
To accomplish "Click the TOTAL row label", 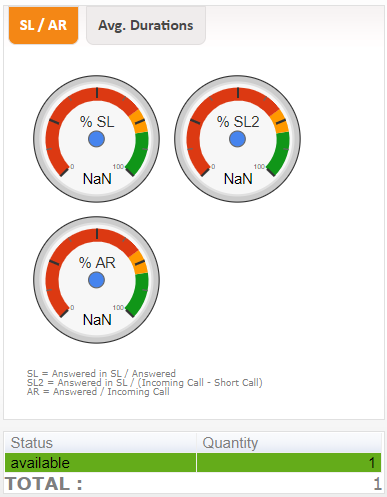I will (x=44, y=484).
